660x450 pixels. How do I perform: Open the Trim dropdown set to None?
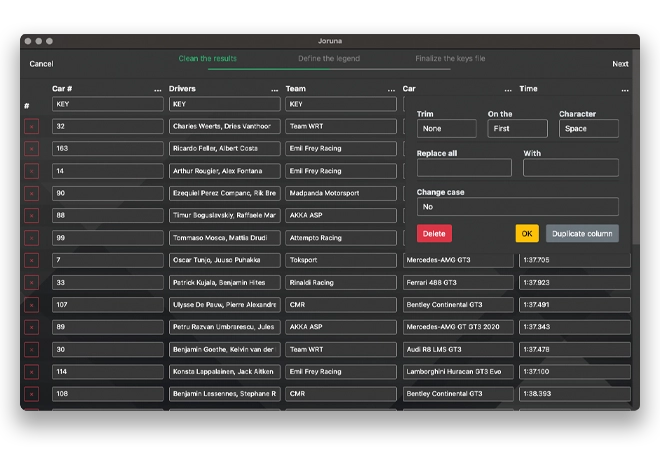coord(446,129)
